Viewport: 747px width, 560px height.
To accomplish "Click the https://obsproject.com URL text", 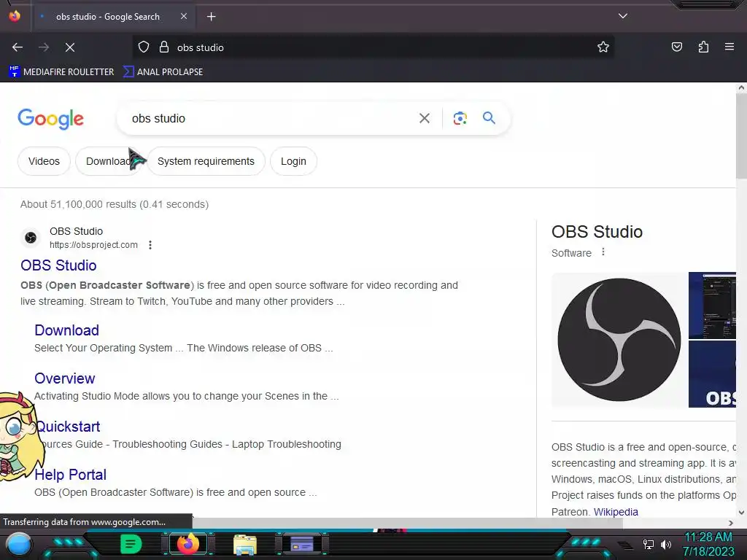I will pyautogui.click(x=94, y=245).
